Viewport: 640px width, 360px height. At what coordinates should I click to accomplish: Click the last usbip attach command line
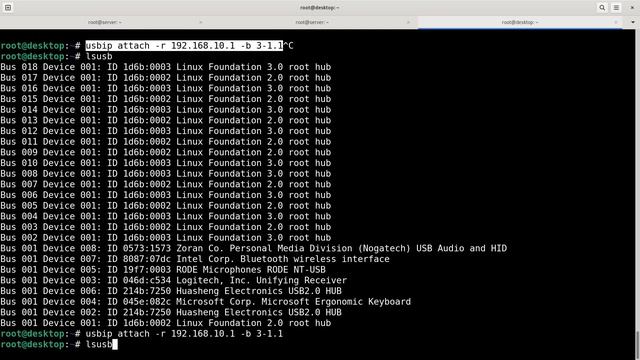pos(142,333)
